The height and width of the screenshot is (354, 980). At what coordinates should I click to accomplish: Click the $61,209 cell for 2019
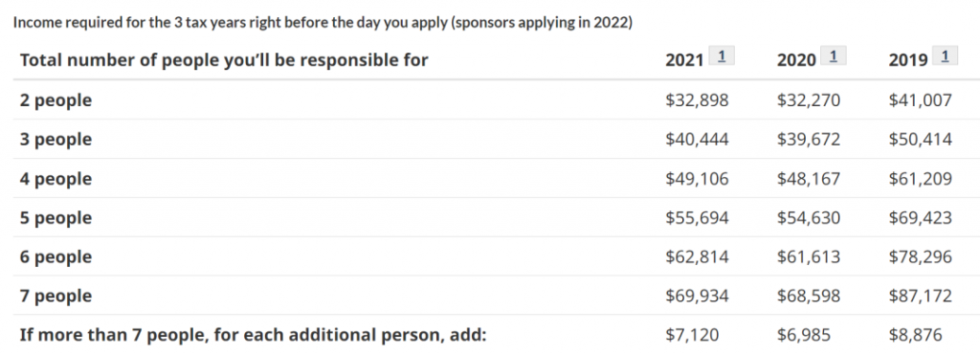click(921, 179)
